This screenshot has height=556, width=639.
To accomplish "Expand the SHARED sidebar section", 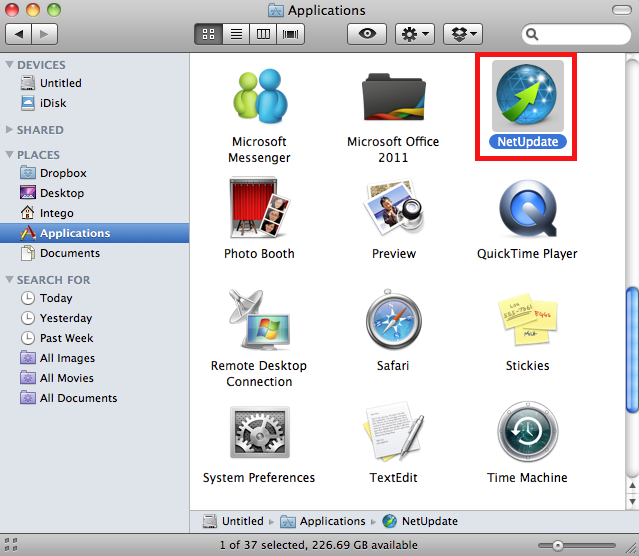I will coord(9,130).
